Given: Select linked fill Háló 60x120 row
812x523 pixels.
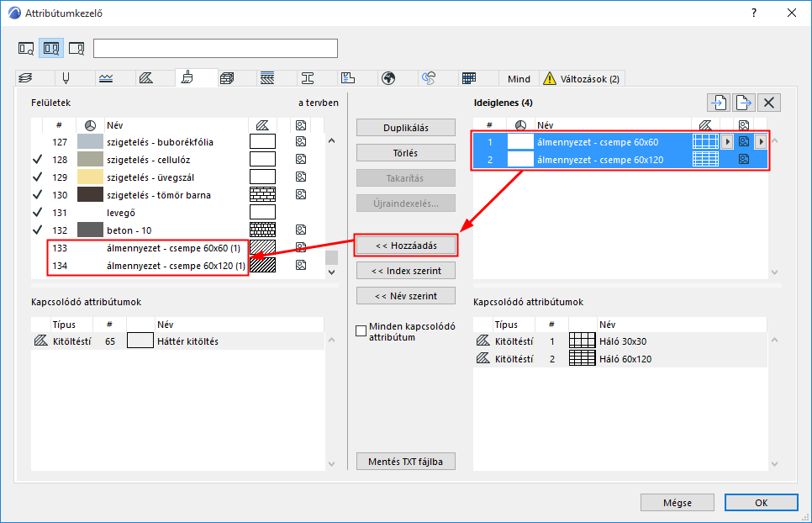Looking at the screenshot, I should [620, 359].
